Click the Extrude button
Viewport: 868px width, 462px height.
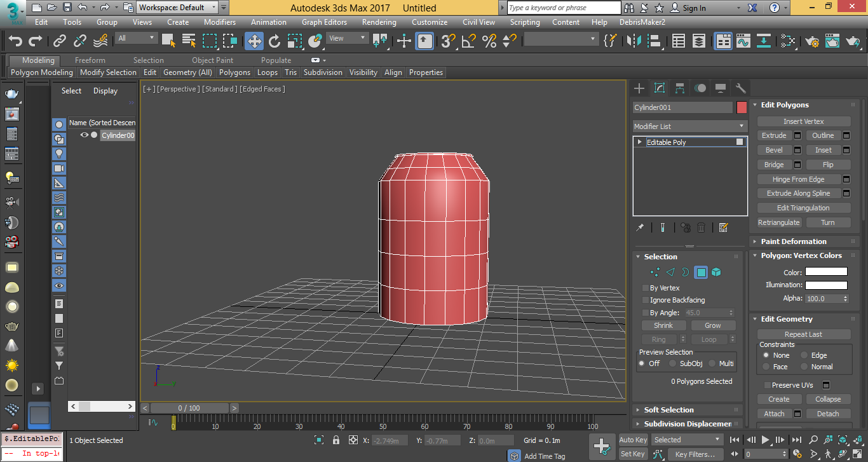[x=774, y=135]
